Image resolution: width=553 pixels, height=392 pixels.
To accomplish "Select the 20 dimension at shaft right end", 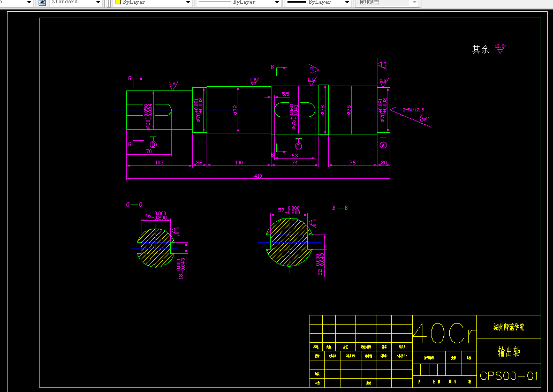I will 384,162.
